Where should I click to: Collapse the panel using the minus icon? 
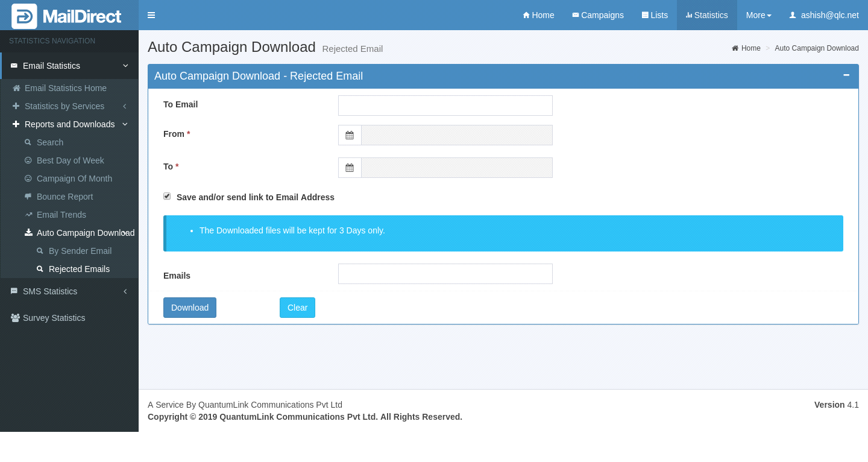846,75
